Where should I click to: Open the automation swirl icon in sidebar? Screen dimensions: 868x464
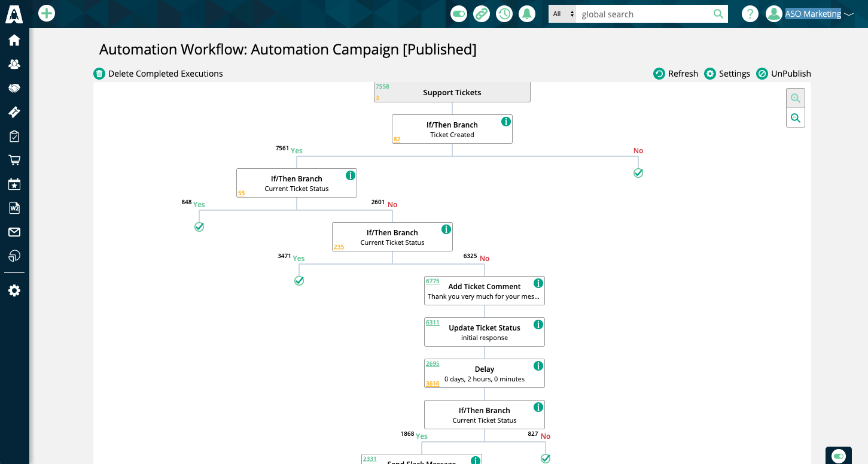pos(14,256)
